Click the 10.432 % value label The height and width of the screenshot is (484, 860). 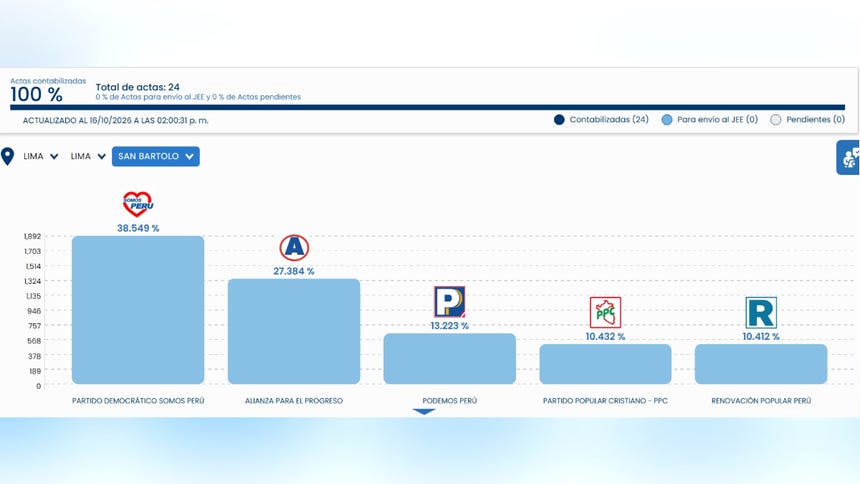(x=606, y=336)
